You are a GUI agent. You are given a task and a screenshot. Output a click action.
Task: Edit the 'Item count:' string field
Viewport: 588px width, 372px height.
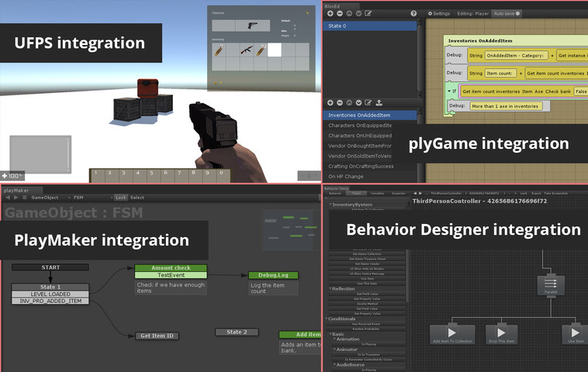[500, 74]
